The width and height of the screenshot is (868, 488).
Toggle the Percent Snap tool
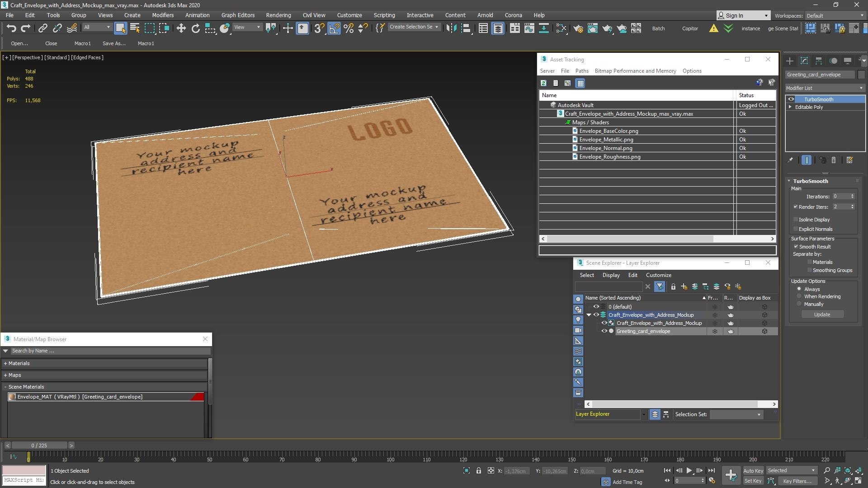(348, 28)
